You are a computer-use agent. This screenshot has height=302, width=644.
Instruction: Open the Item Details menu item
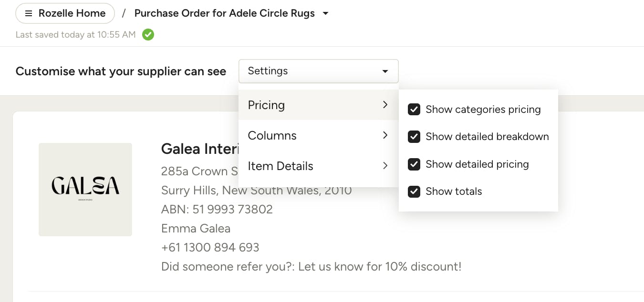pyautogui.click(x=319, y=166)
